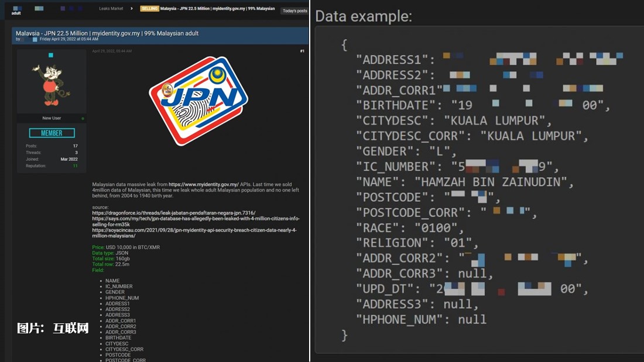Screen dimensions: 644x362
Task: Open the #1 post number permalink
Action: pos(302,51)
